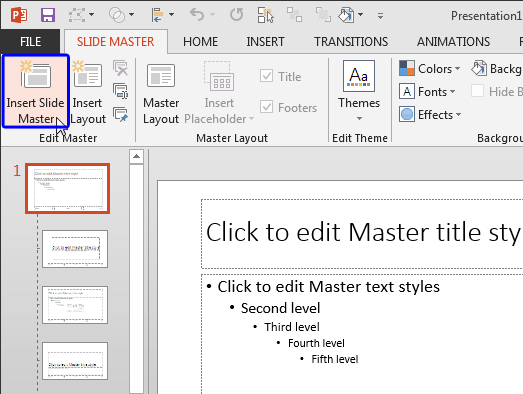This screenshot has width=523, height=394.
Task: Click Master Layout button
Action: (161, 93)
